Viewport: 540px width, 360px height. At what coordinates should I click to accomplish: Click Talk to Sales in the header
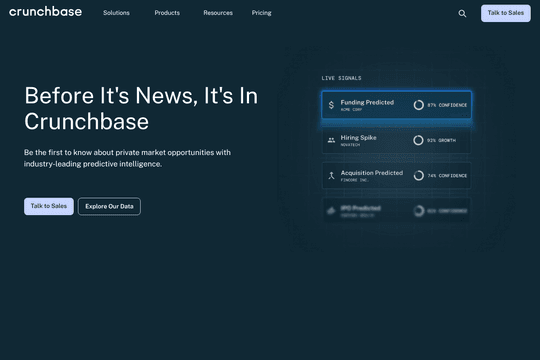(506, 13)
